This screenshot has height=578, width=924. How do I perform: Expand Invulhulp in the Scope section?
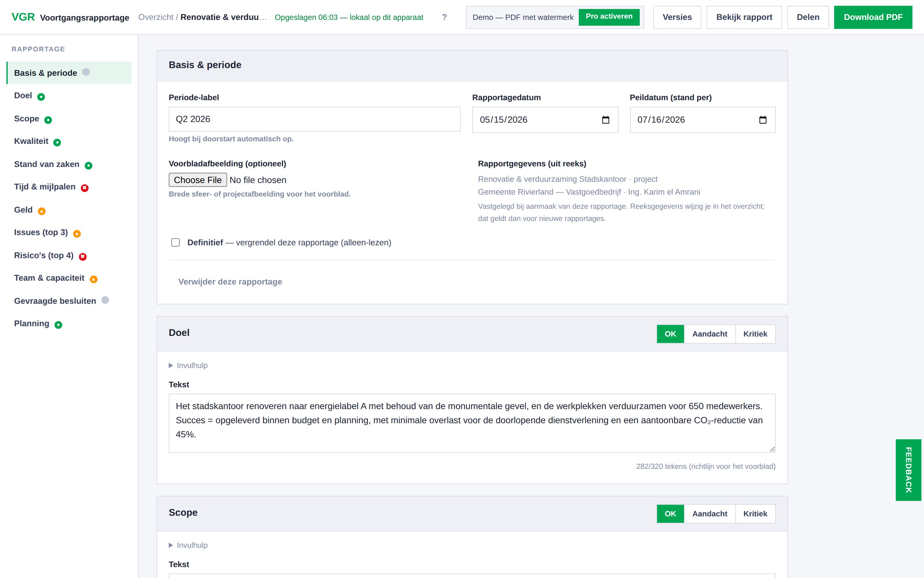(x=188, y=545)
